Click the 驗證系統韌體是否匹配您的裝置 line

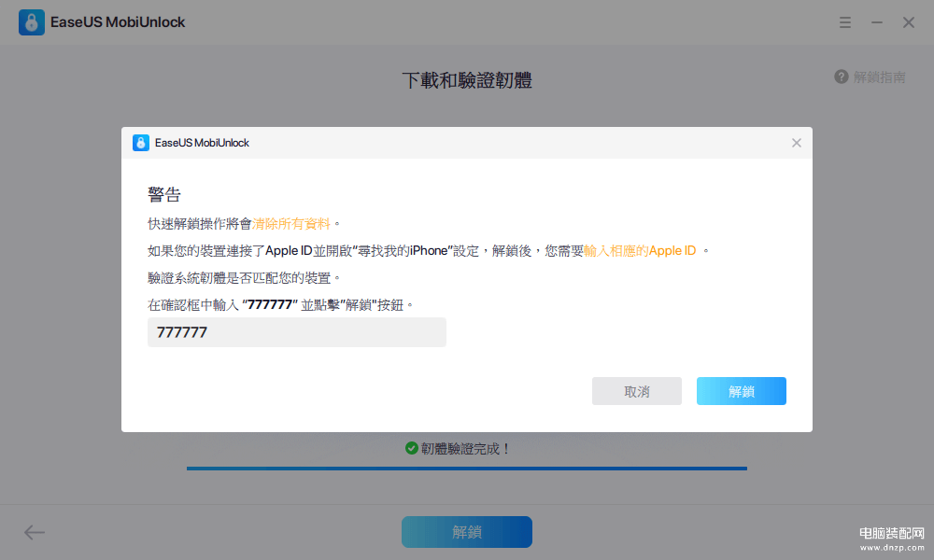click(x=244, y=278)
